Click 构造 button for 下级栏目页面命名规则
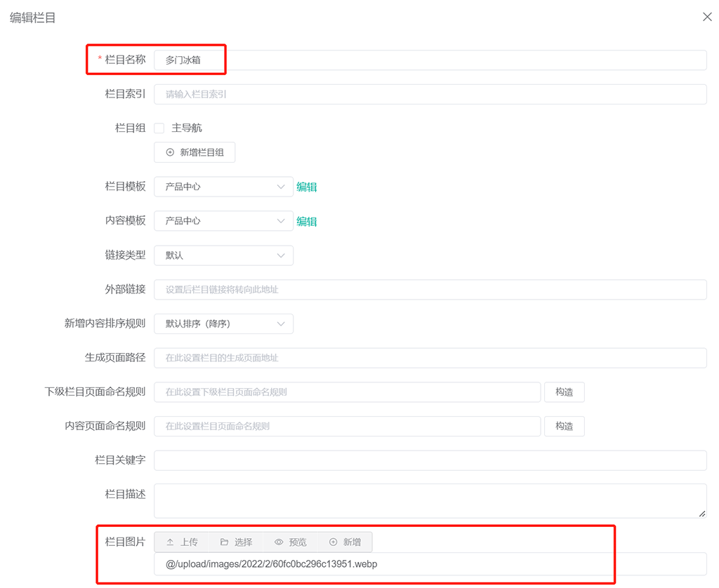This screenshot has width=719, height=588. click(x=564, y=392)
